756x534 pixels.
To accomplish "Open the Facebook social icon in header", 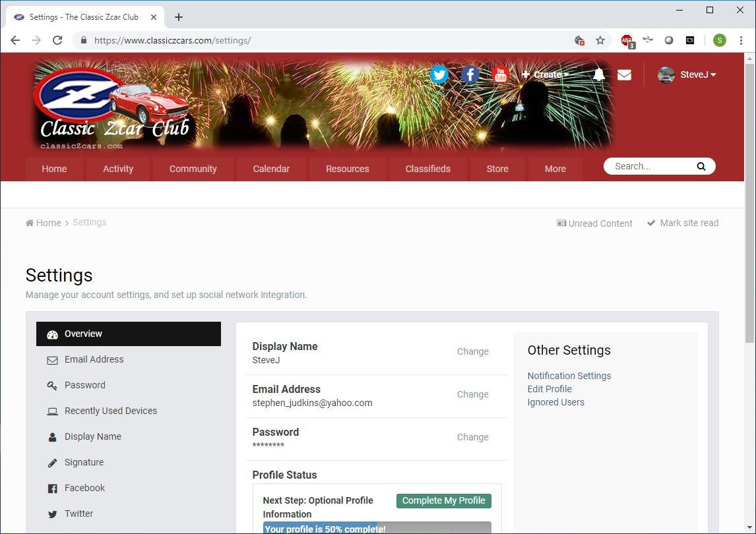I will click(x=470, y=74).
